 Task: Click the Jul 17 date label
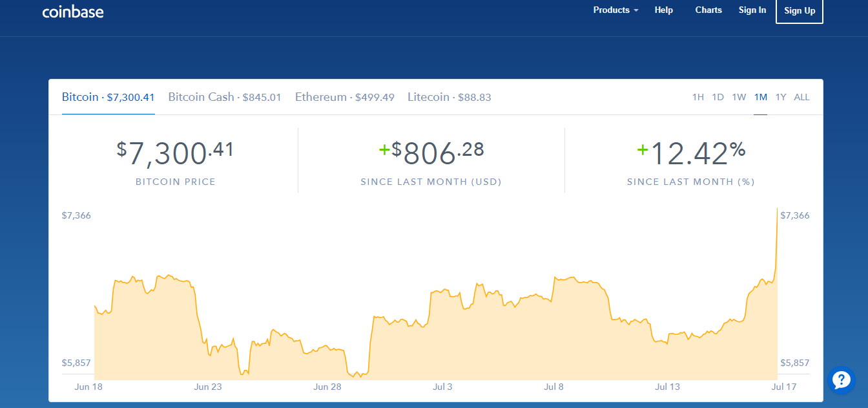pyautogui.click(x=783, y=387)
